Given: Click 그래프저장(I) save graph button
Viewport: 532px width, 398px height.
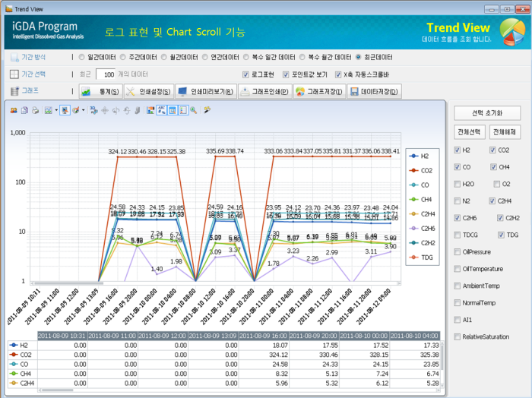Looking at the screenshot, I should coord(320,92).
